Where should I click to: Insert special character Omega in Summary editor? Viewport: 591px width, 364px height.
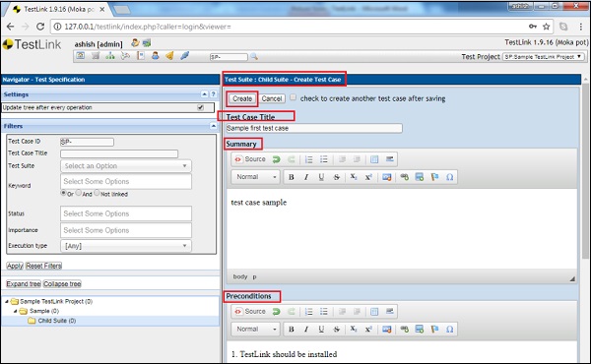(450, 177)
